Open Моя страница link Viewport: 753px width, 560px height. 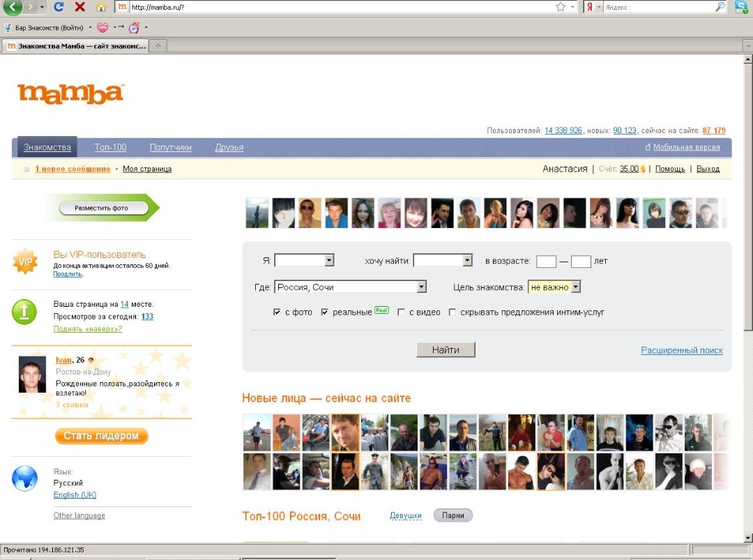(x=147, y=169)
